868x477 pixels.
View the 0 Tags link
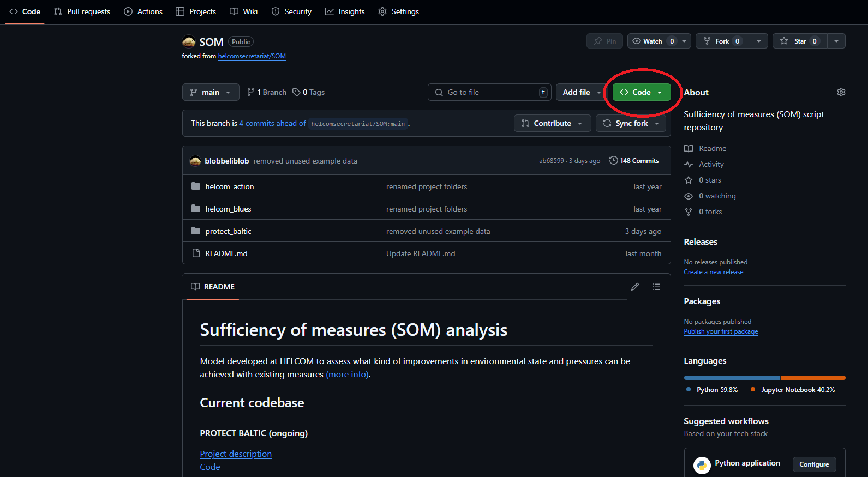point(309,92)
